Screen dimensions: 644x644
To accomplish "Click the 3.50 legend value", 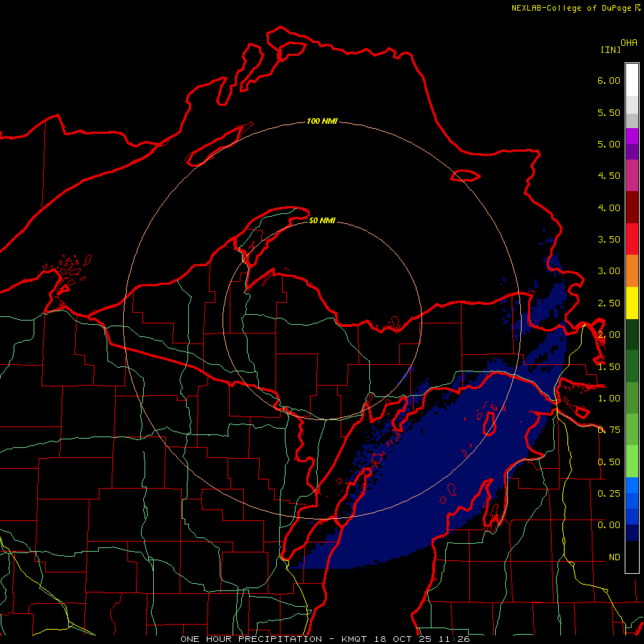I will point(609,240).
